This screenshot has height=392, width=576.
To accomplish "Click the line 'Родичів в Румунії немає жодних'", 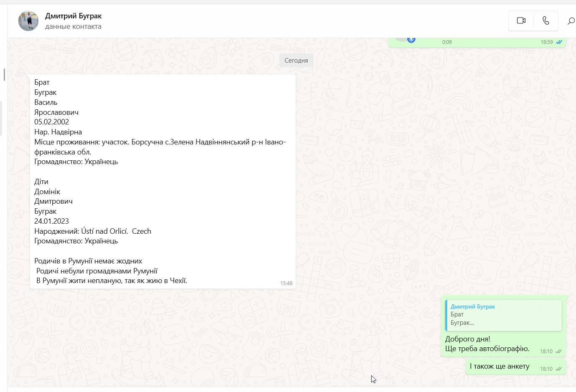I will pyautogui.click(x=88, y=261).
